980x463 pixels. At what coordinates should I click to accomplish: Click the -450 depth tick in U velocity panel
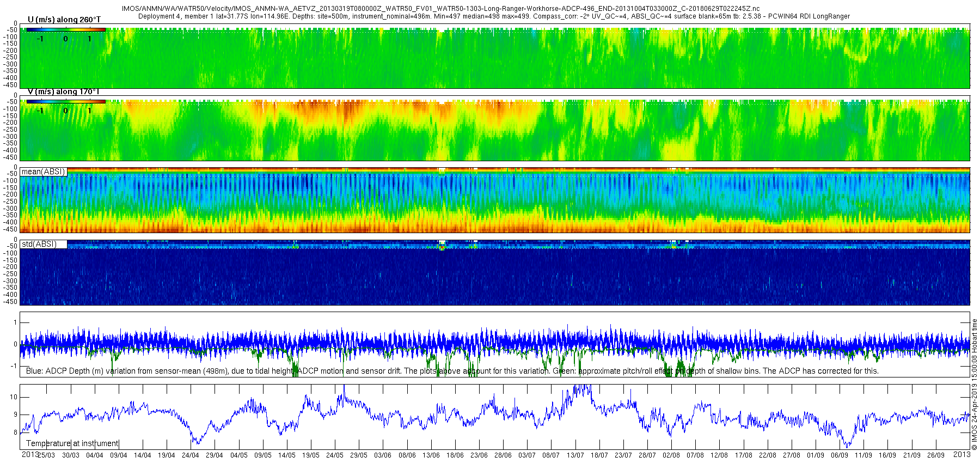click(x=10, y=85)
